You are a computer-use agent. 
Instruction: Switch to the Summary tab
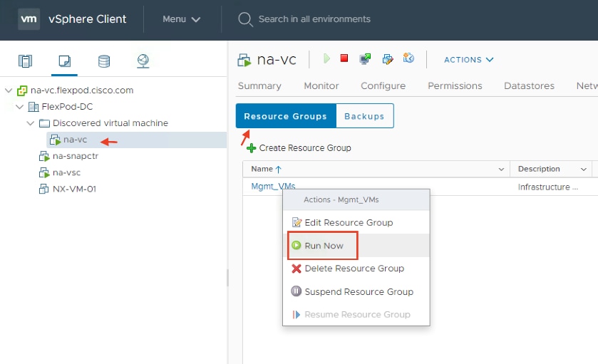coord(259,85)
